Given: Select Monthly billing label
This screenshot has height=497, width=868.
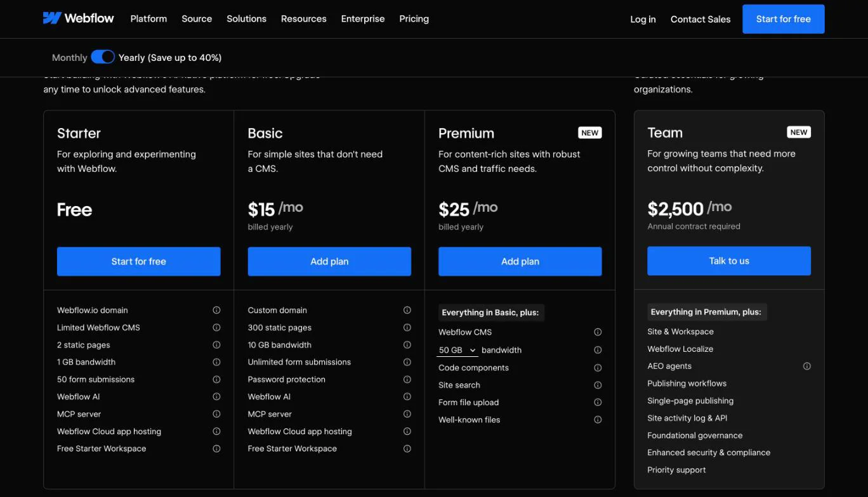Looking at the screenshot, I should (69, 58).
